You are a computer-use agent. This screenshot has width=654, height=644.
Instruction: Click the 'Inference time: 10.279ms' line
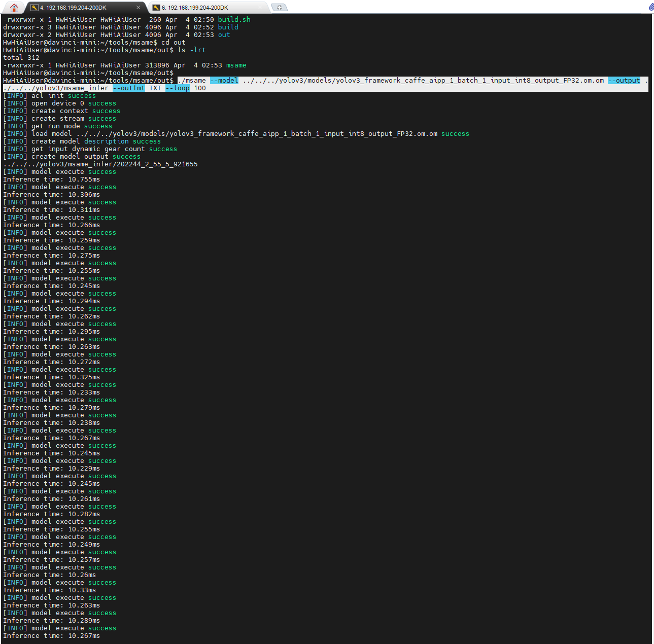52,408
